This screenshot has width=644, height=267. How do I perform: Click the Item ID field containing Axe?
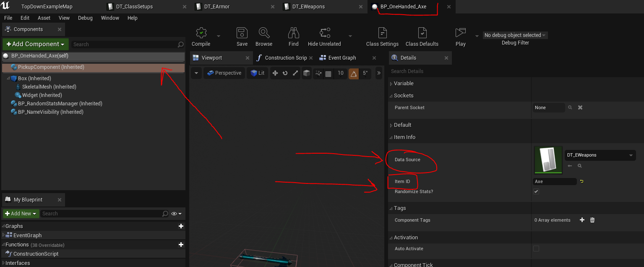pyautogui.click(x=555, y=181)
